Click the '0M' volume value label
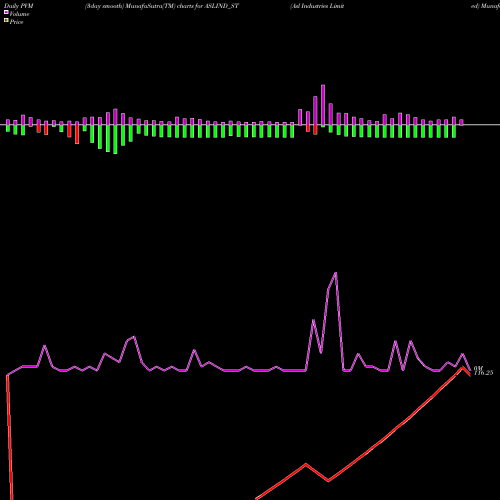500x500 pixels. pos(478,368)
